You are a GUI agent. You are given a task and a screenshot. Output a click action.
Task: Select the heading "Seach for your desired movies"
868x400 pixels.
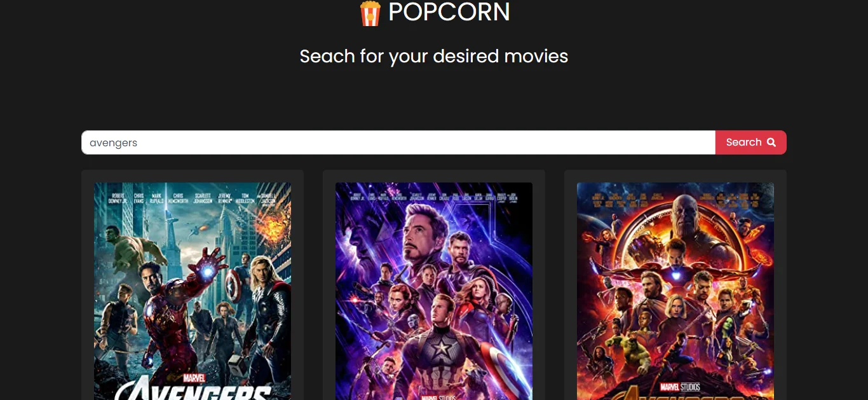(434, 56)
